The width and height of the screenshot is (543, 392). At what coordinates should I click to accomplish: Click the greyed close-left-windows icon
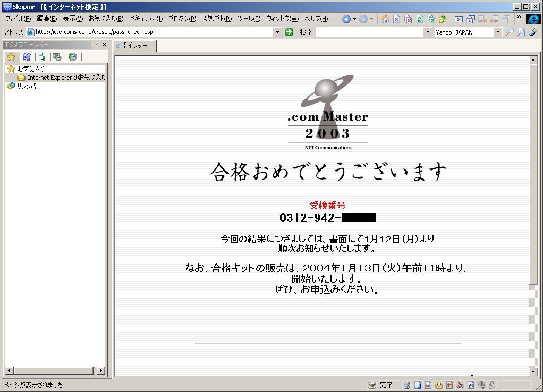point(482,19)
